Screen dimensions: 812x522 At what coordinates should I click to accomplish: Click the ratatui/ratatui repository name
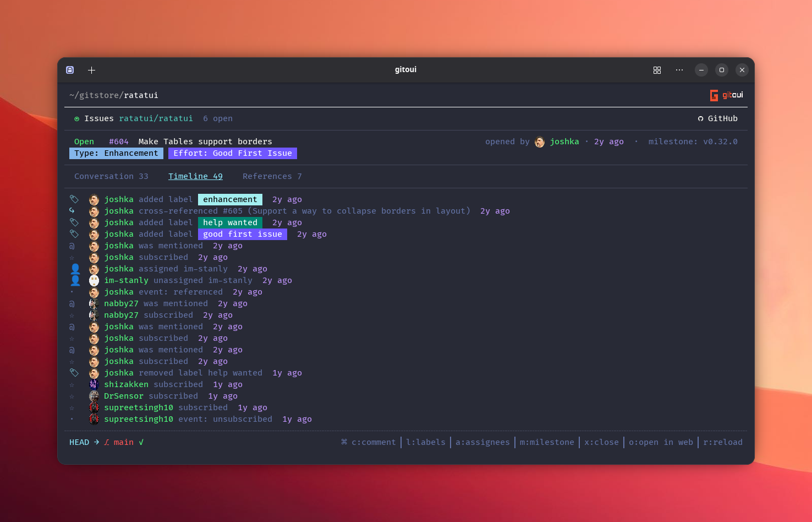point(156,118)
